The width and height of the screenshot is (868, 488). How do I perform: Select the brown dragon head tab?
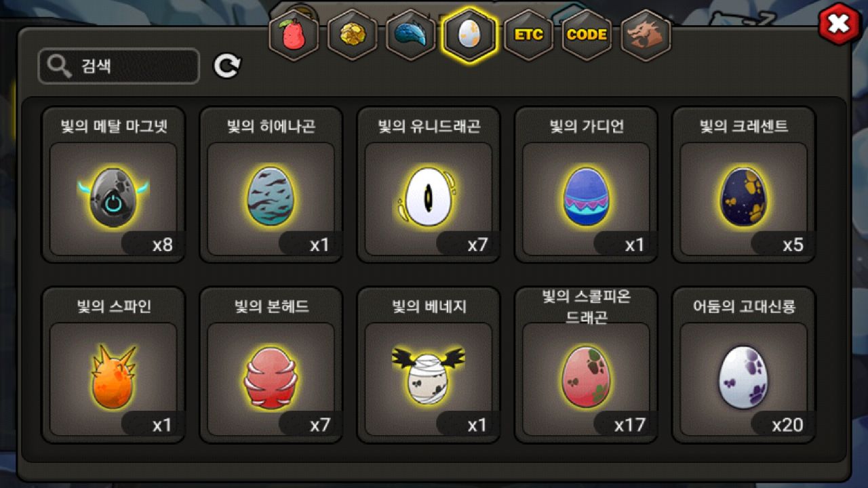[645, 35]
